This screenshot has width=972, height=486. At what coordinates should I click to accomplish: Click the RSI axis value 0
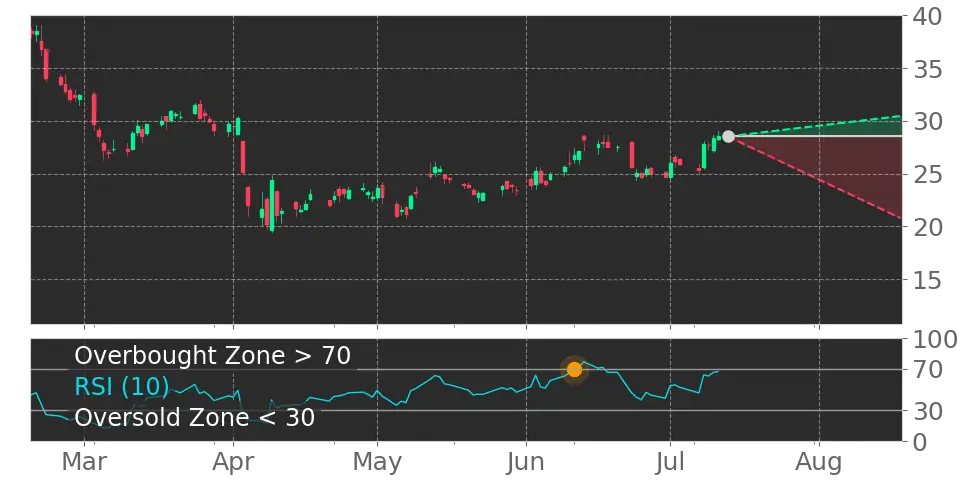(921, 441)
